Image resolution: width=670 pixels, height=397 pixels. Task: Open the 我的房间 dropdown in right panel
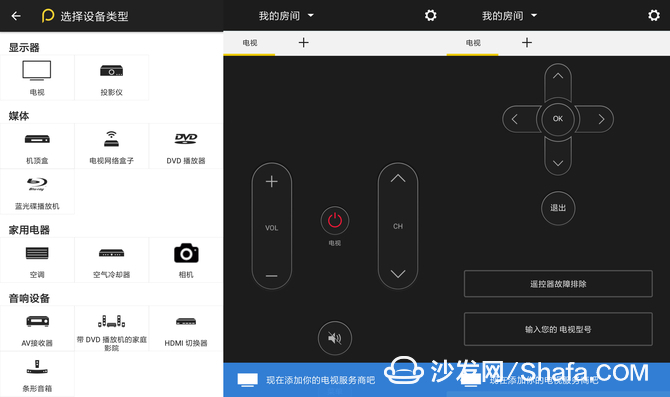509,16
